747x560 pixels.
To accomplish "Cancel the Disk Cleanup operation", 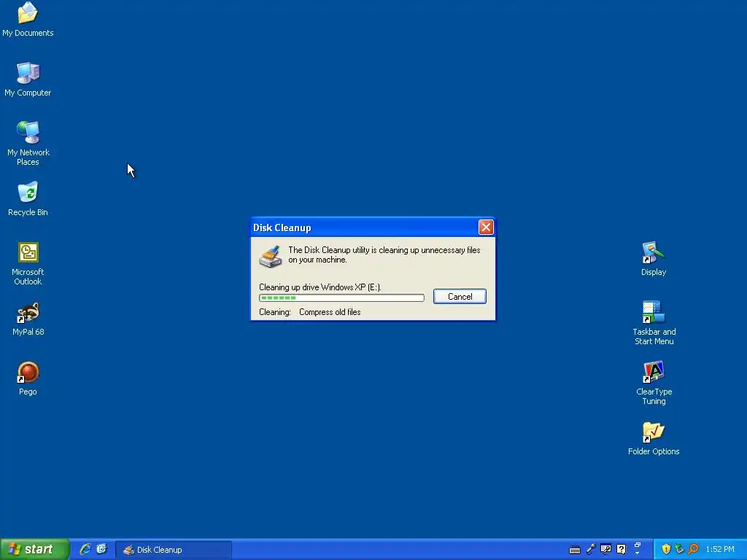I will (460, 296).
